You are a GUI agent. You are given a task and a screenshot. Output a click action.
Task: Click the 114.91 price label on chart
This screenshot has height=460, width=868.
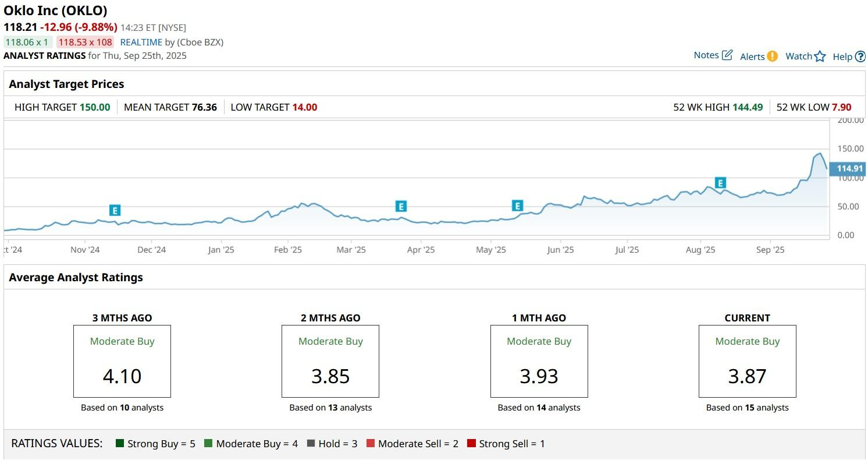coord(849,169)
